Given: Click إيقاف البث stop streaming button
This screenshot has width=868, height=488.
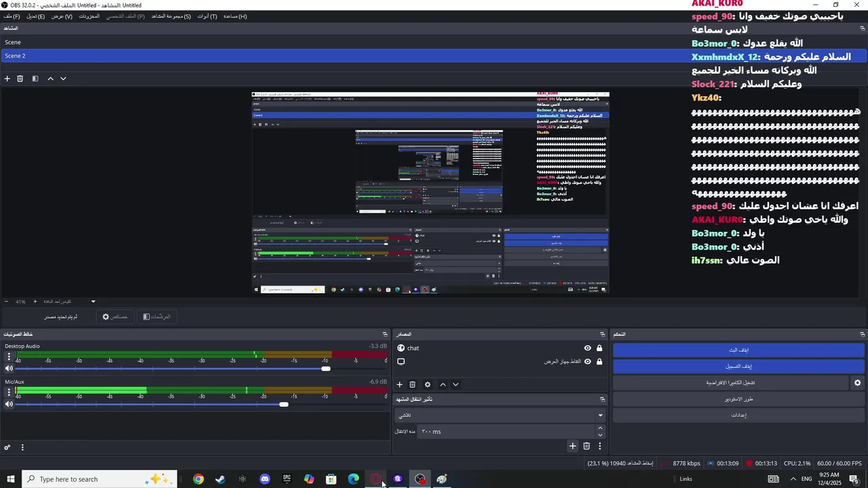Looking at the screenshot, I should 738,350.
